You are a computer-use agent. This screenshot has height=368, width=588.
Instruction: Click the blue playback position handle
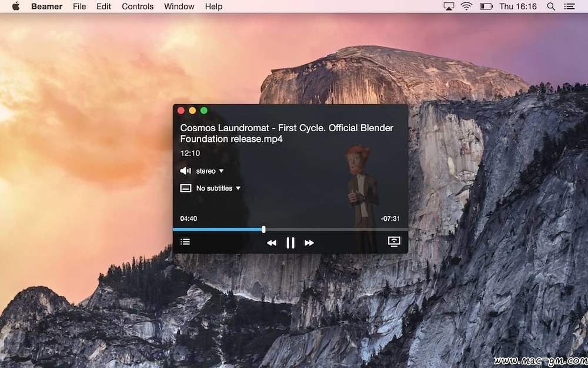(263, 229)
